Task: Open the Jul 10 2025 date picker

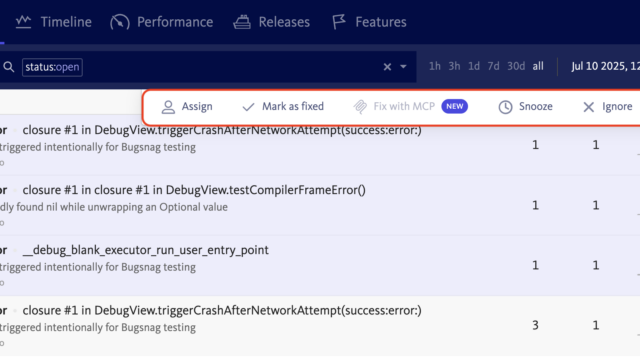Action: (605, 66)
